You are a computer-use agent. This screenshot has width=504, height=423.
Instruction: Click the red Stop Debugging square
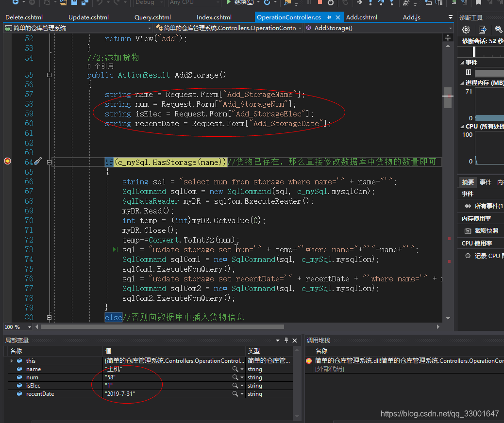click(x=320, y=2)
